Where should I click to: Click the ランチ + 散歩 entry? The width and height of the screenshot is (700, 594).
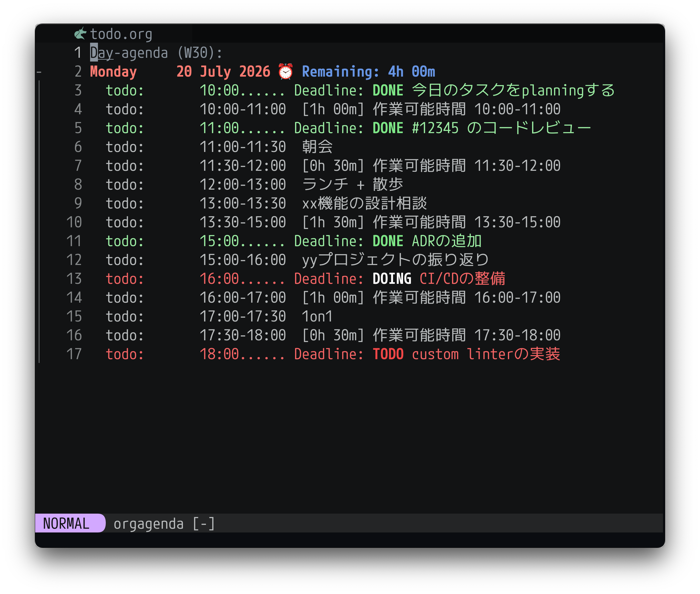click(255, 185)
